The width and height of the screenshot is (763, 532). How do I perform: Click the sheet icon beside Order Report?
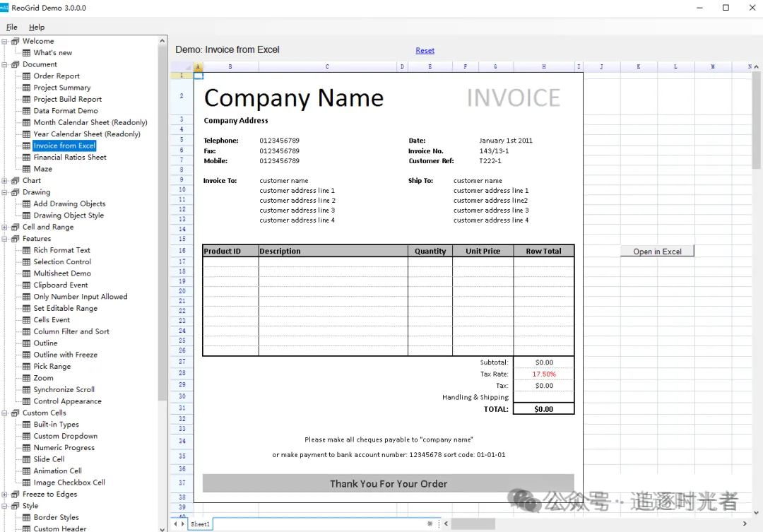pyautogui.click(x=27, y=76)
